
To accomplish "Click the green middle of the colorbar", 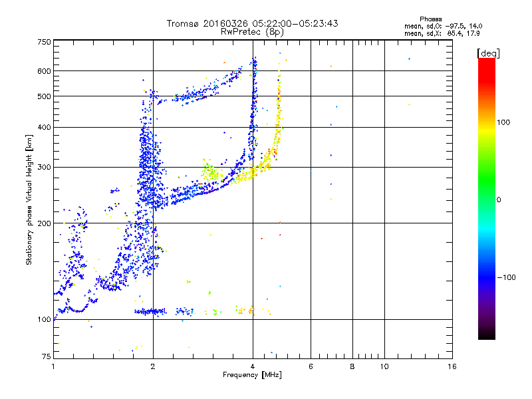I will coord(487,180).
